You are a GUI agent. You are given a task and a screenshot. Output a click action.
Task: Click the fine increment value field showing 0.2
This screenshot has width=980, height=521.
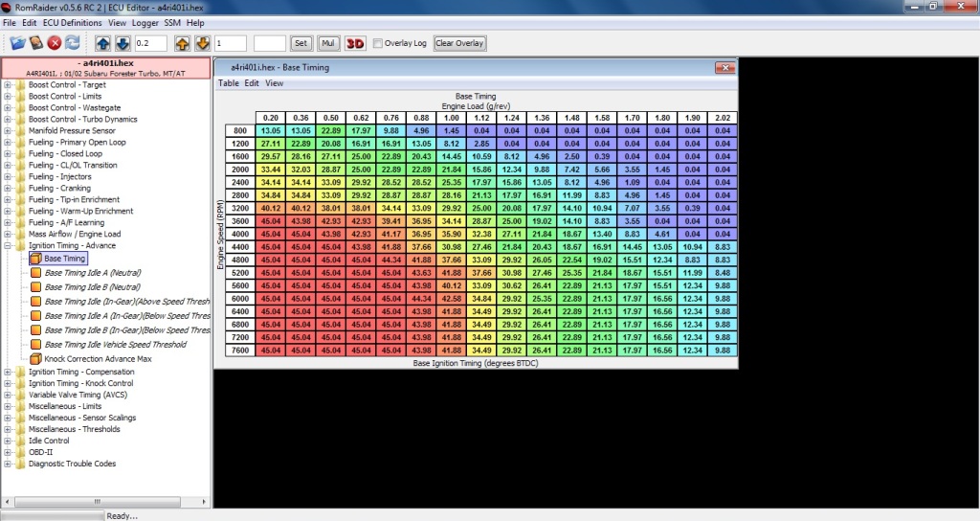coord(150,43)
